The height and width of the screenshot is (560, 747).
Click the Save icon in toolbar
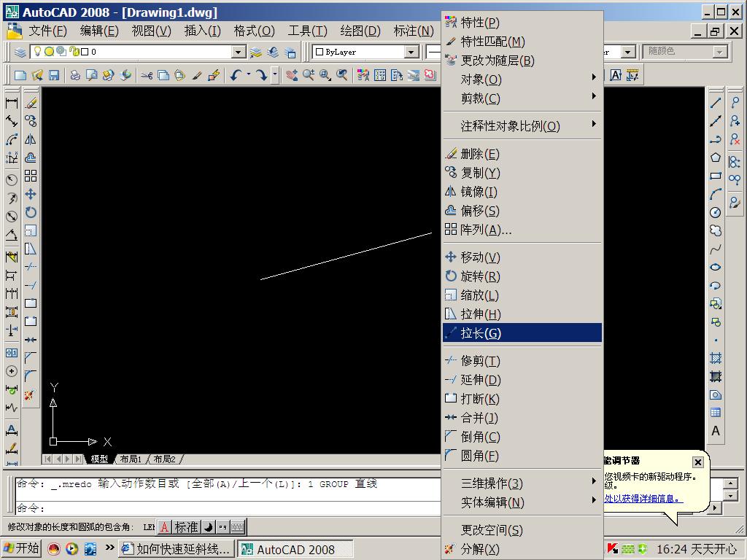coord(54,75)
